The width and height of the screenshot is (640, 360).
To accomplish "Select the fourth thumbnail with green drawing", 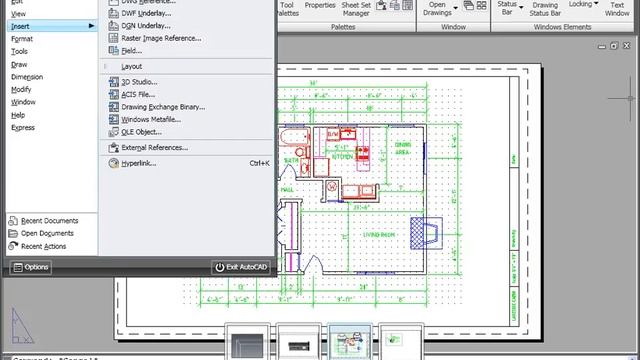I will pyautogui.click(x=401, y=342).
